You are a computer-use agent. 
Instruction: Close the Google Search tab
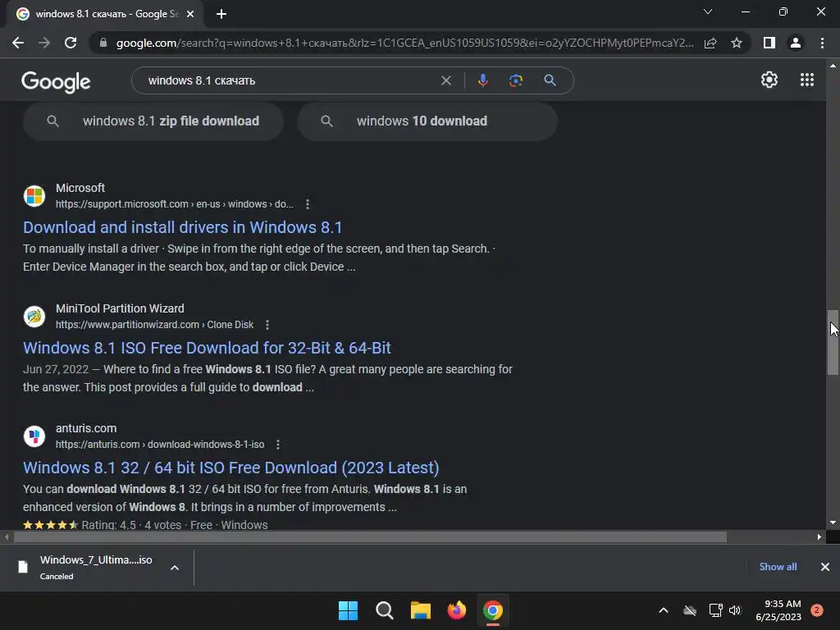click(190, 14)
